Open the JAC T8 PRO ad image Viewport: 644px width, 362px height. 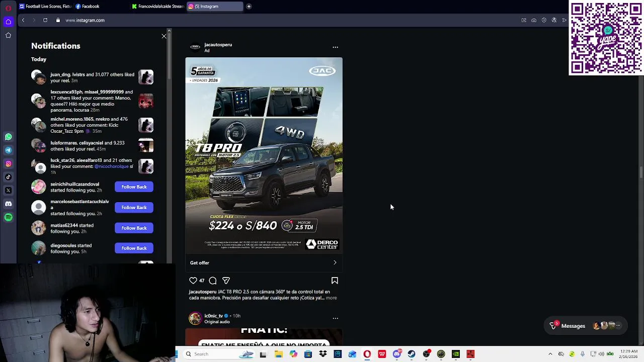coord(264,155)
